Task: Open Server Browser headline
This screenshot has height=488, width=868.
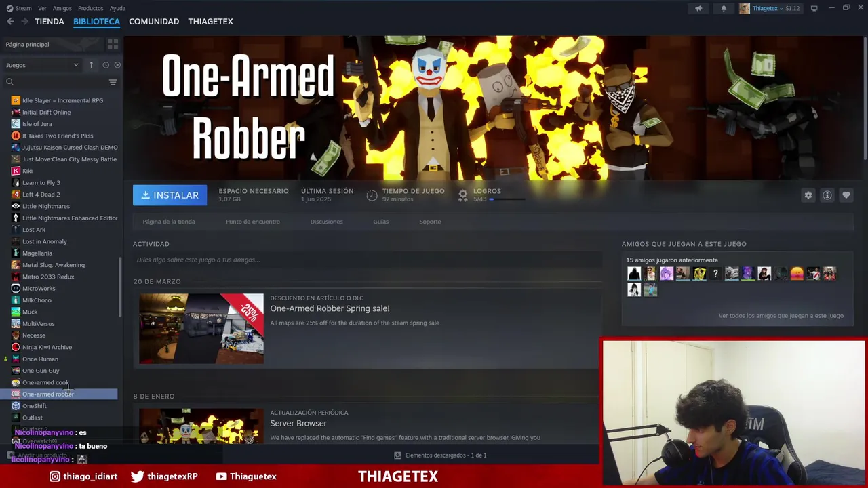Action: [298, 423]
